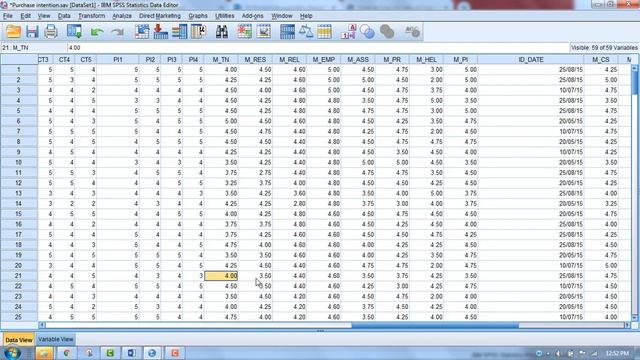Click the Visible: 59 of 59 Variables label
This screenshot has width=640, height=360.
tap(604, 48)
